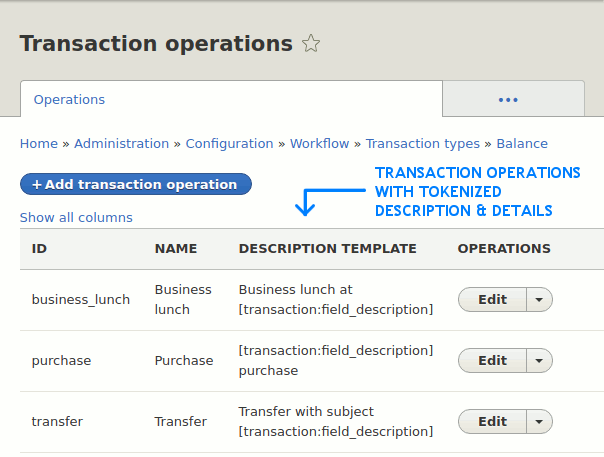Select the business_lunch ID cell
This screenshot has width=604, height=457.
(x=81, y=299)
